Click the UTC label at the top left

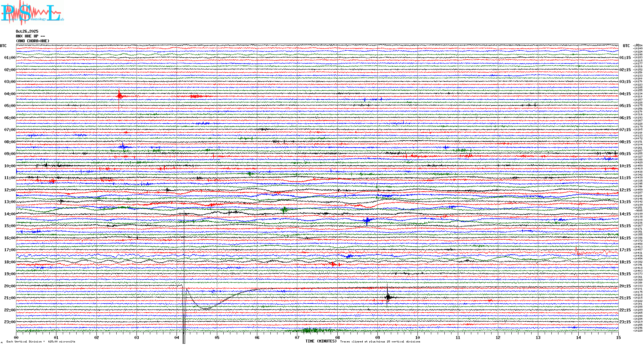pyautogui.click(x=3, y=46)
